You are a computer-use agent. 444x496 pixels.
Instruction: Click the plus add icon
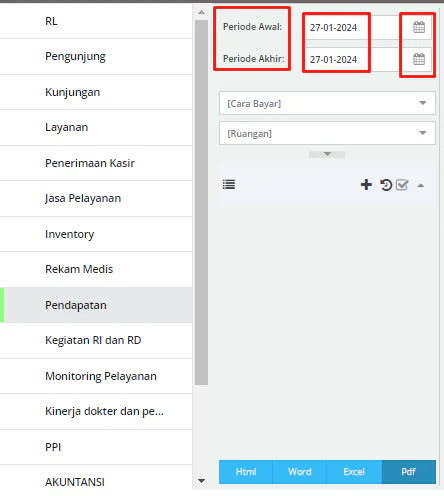click(366, 184)
